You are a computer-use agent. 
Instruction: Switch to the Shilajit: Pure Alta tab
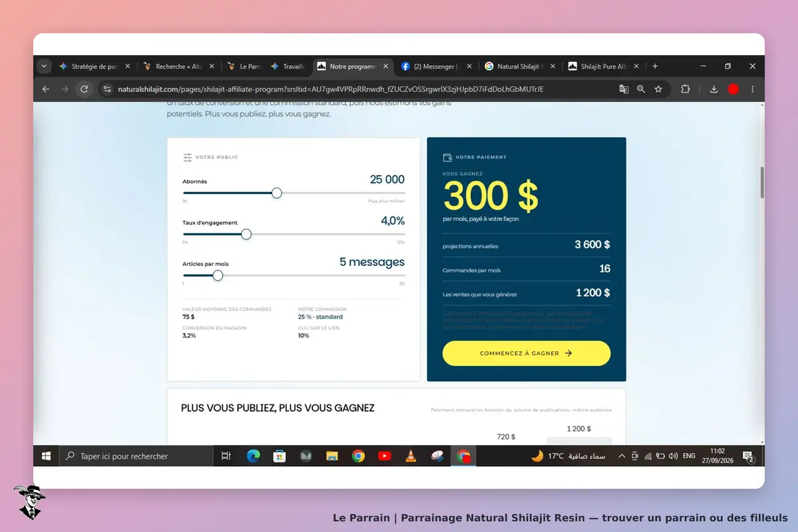[x=604, y=66]
